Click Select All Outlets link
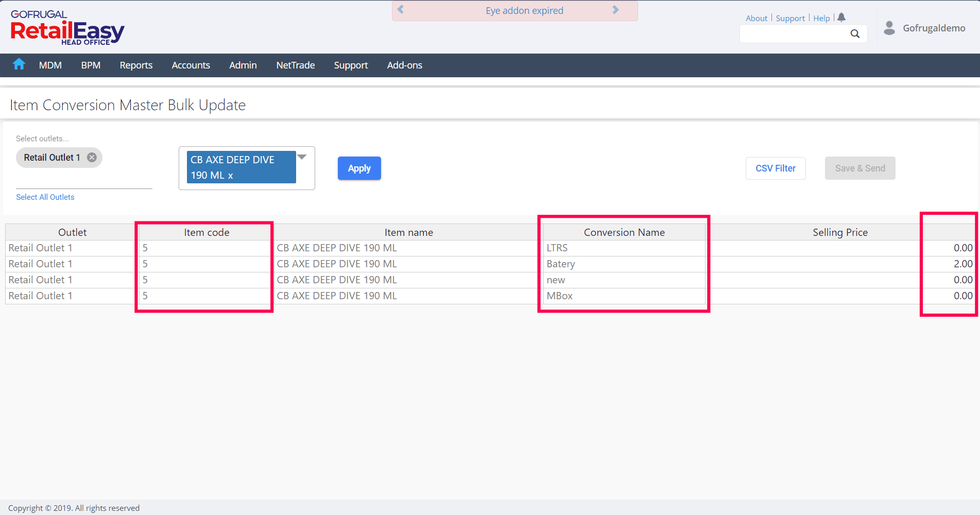This screenshot has width=980, height=515. (45, 197)
